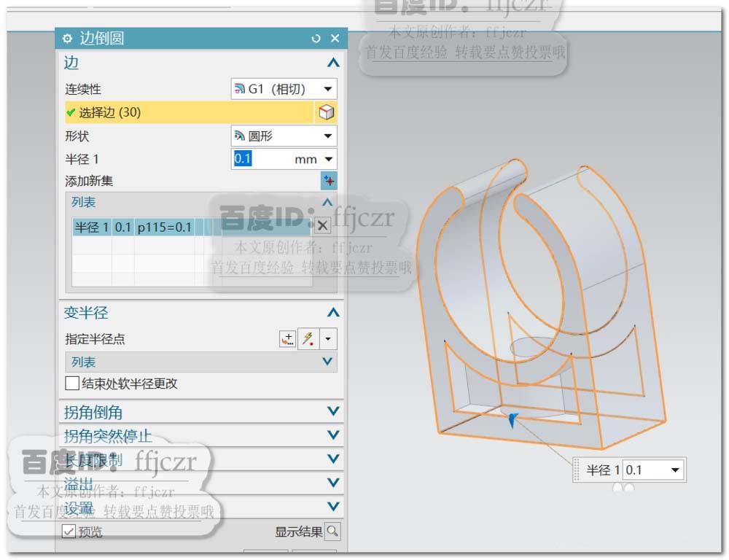Click the 添加新集 add new set icon

[x=329, y=181]
